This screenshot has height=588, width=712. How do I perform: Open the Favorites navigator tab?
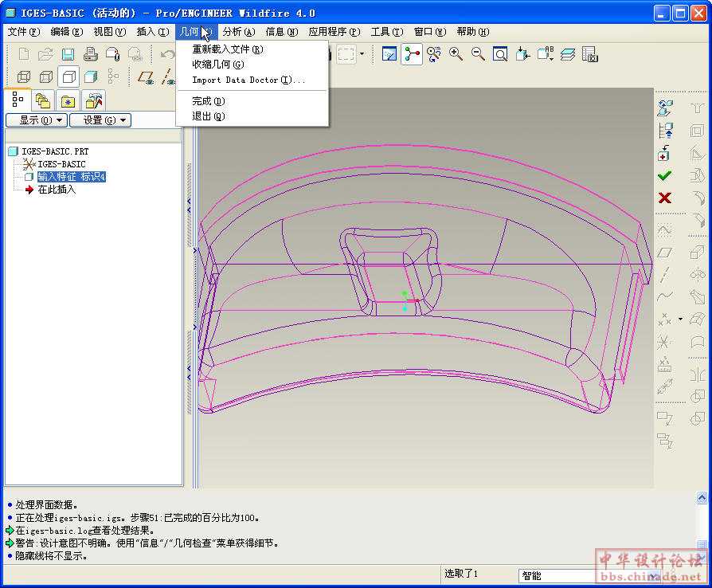coord(68,101)
